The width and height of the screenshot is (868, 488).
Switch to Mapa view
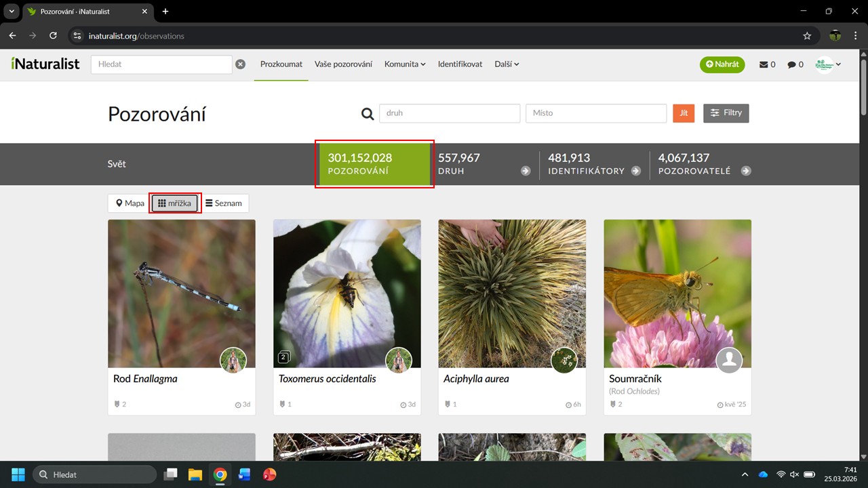(x=130, y=203)
